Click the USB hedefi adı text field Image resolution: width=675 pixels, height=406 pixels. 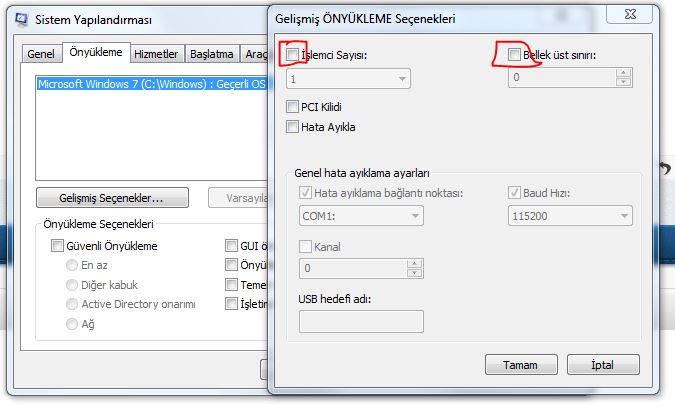tap(361, 321)
